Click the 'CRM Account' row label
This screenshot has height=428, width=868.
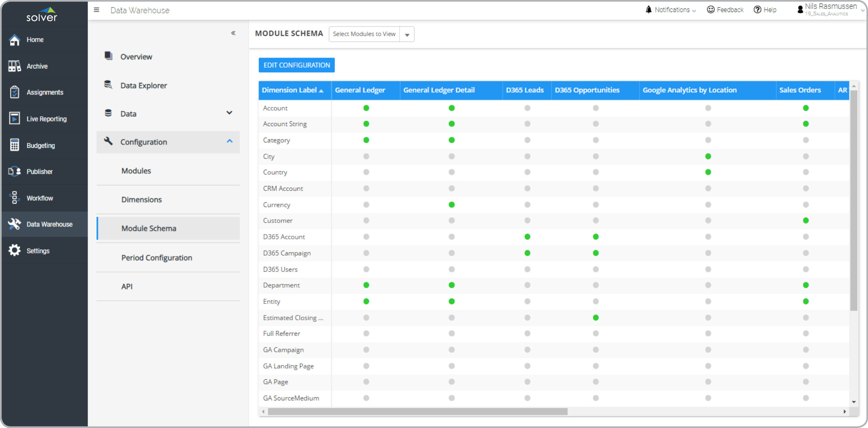coord(283,188)
